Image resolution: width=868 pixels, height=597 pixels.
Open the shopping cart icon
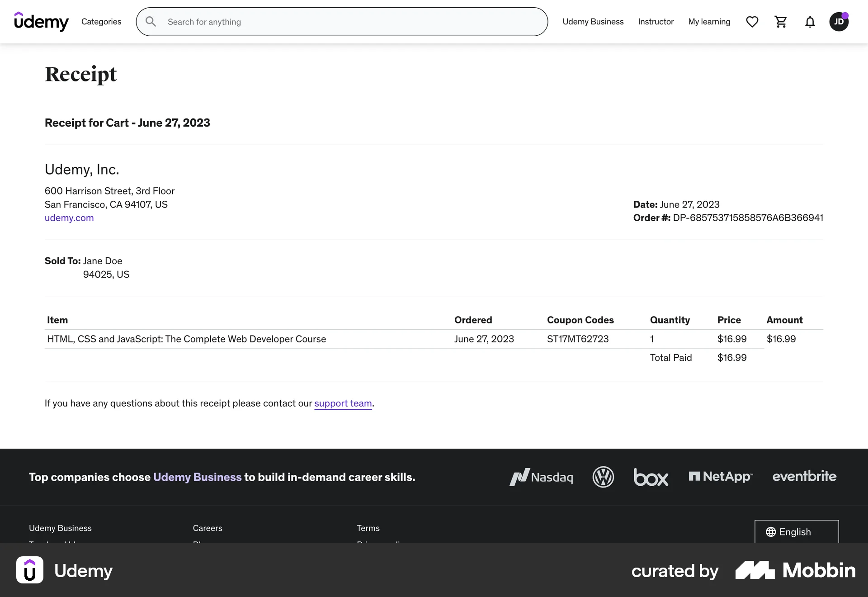click(x=781, y=22)
